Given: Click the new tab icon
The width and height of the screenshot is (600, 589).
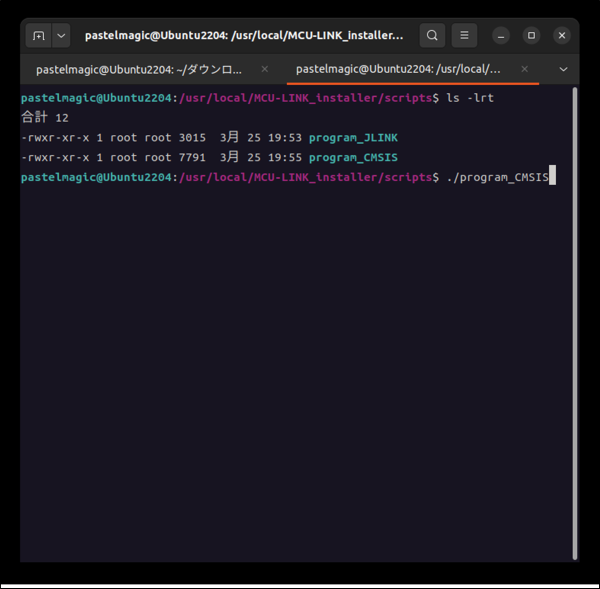Looking at the screenshot, I should tap(39, 35).
